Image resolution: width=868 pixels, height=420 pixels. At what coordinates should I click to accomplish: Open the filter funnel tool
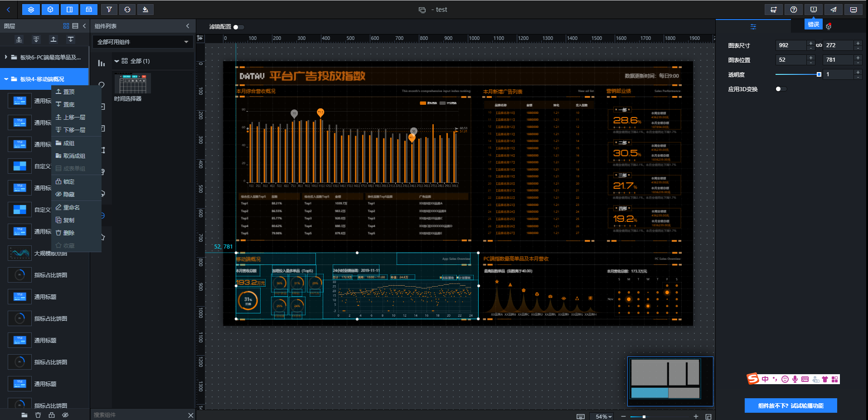click(109, 10)
